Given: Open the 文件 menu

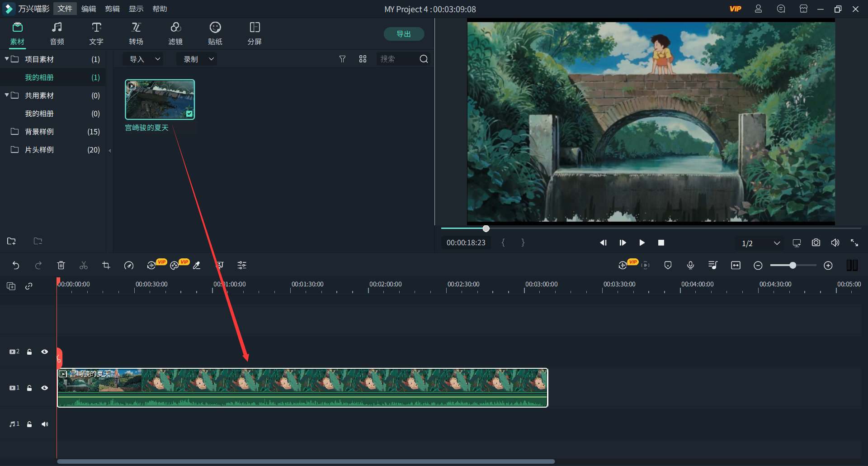Looking at the screenshot, I should pyautogui.click(x=65, y=9).
